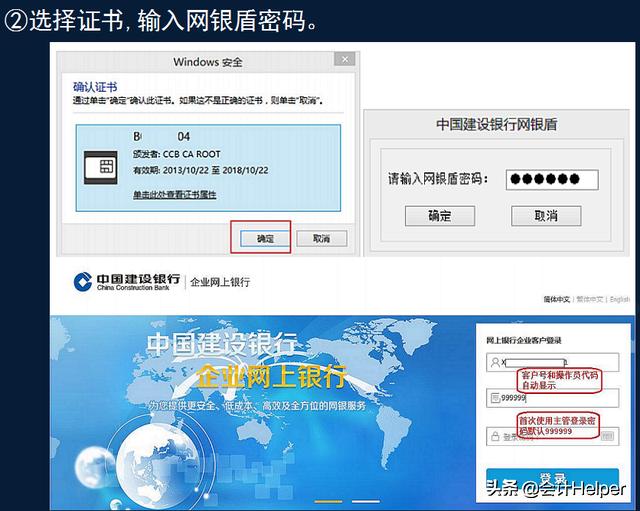This screenshot has height=511, width=640.
Task: Click the 颁发者: CCB CA ROOT text
Action: click(176, 154)
